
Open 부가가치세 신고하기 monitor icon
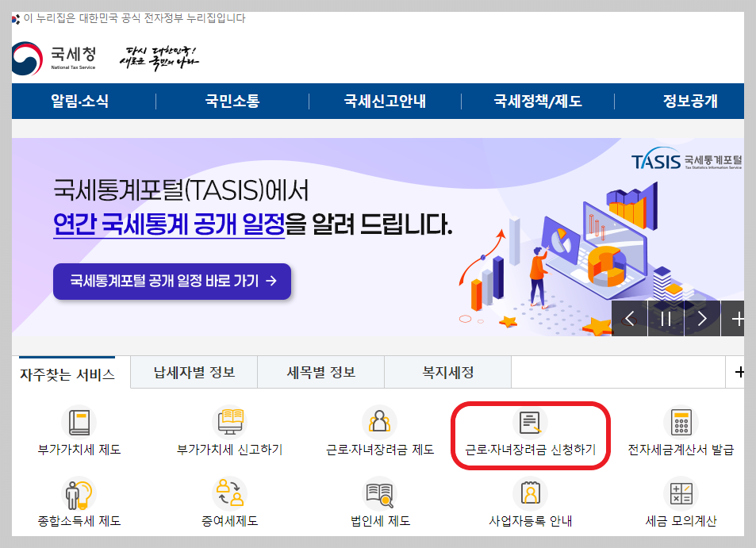[x=229, y=422]
